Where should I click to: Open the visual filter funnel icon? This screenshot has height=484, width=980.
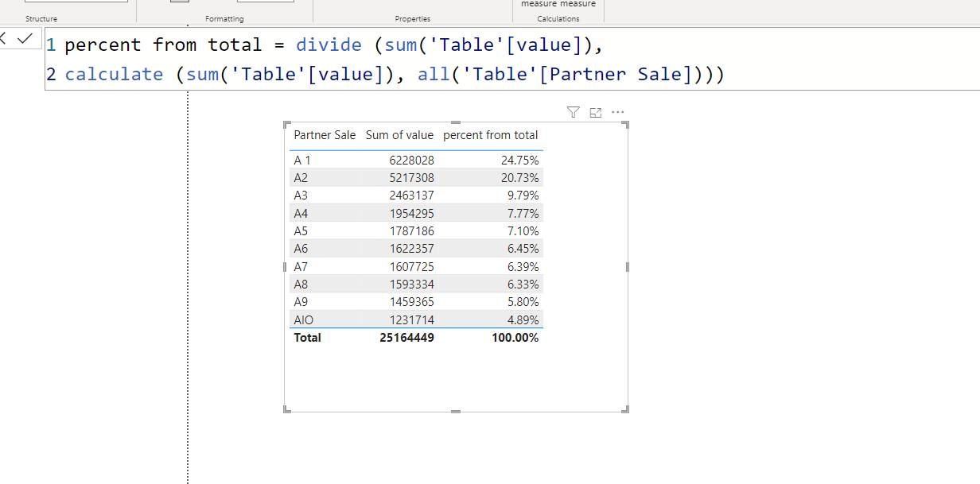click(573, 113)
